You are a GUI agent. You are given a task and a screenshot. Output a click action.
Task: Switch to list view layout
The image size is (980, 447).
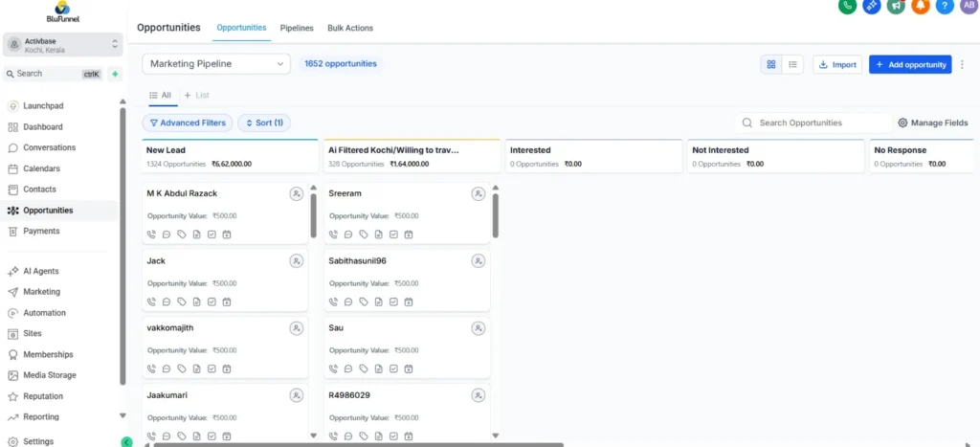[x=792, y=64]
